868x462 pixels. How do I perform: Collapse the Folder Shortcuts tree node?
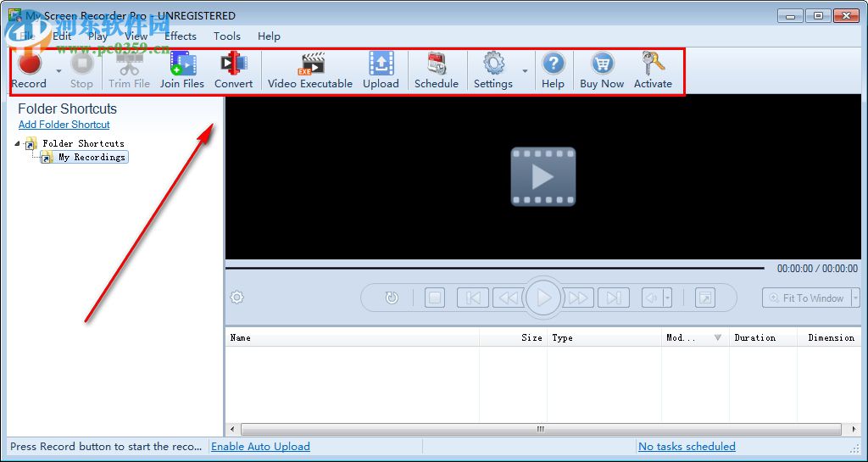pos(17,143)
